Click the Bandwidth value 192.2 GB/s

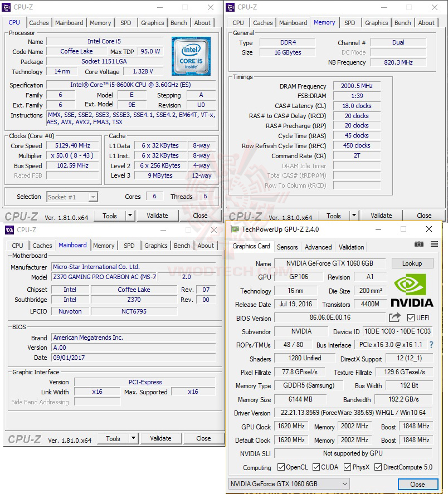point(403,399)
